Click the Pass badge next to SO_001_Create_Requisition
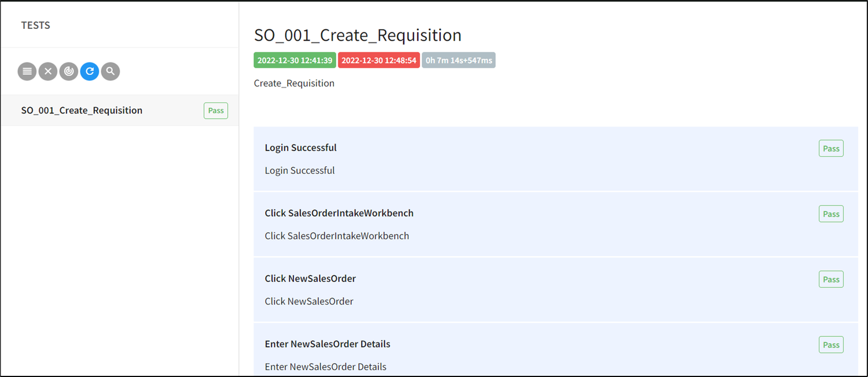Screen dimensions: 868x377 [215, 110]
